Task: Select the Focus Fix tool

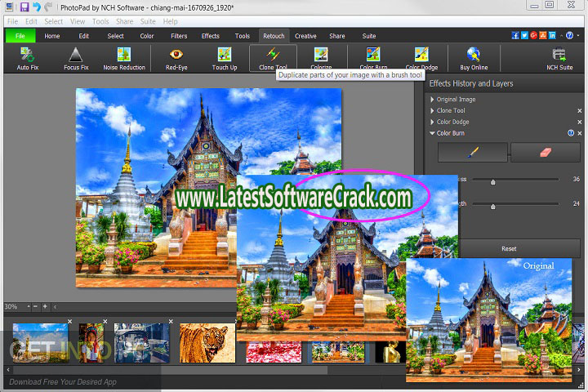Action: point(76,58)
